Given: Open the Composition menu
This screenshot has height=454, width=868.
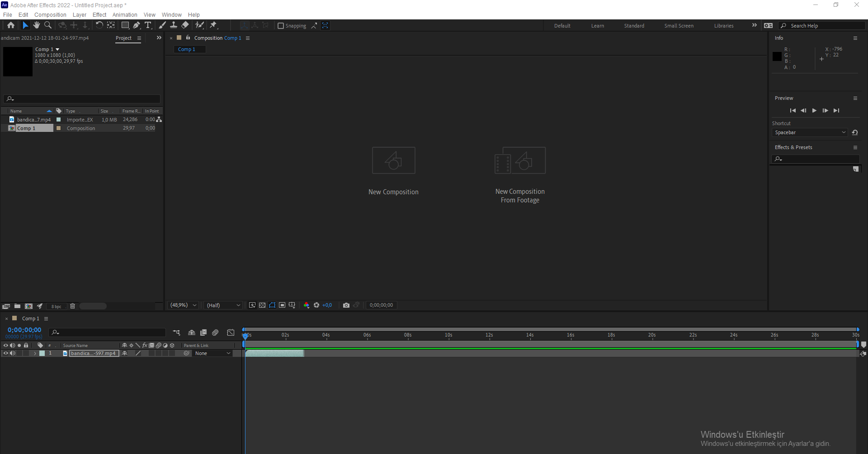Looking at the screenshot, I should coord(50,15).
